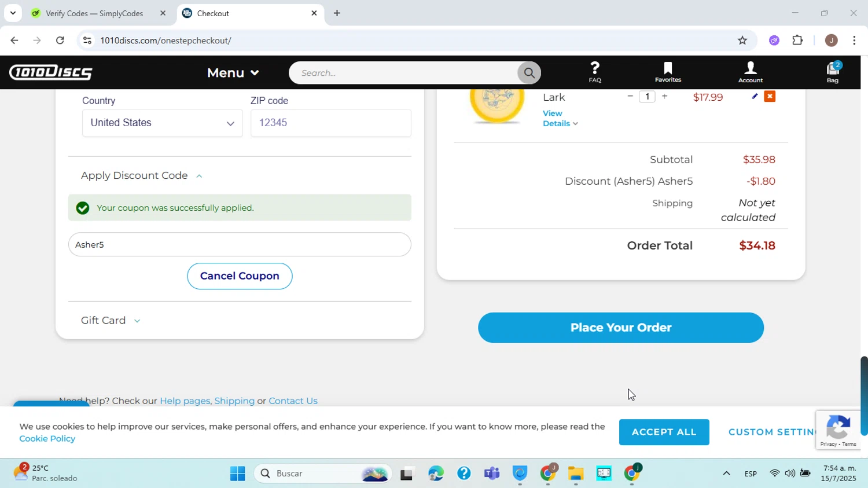
Task: Open the Task View taskbar icon
Action: pos(407,474)
